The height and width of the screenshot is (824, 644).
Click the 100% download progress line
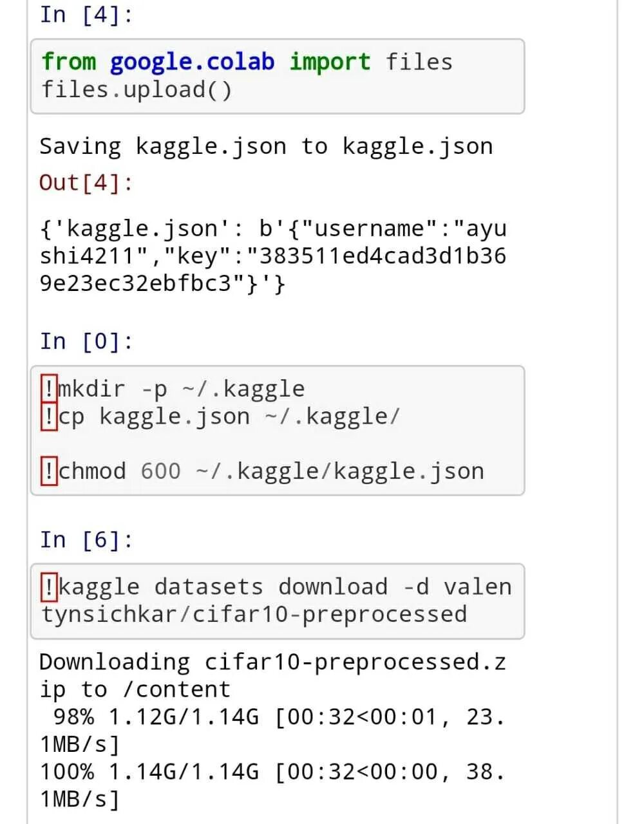tap(270, 771)
